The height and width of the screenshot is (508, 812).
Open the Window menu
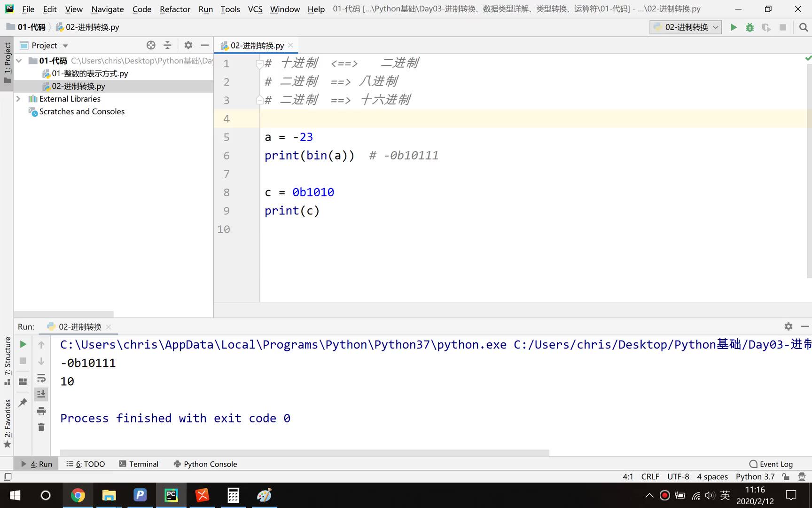(x=285, y=9)
